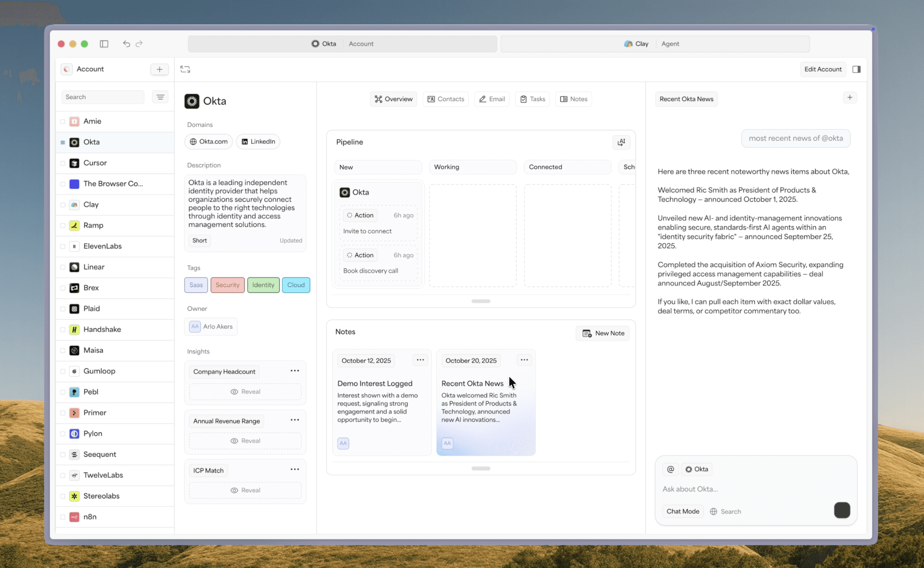Open the Chat Mode selector
The height and width of the screenshot is (568, 924).
coord(682,511)
